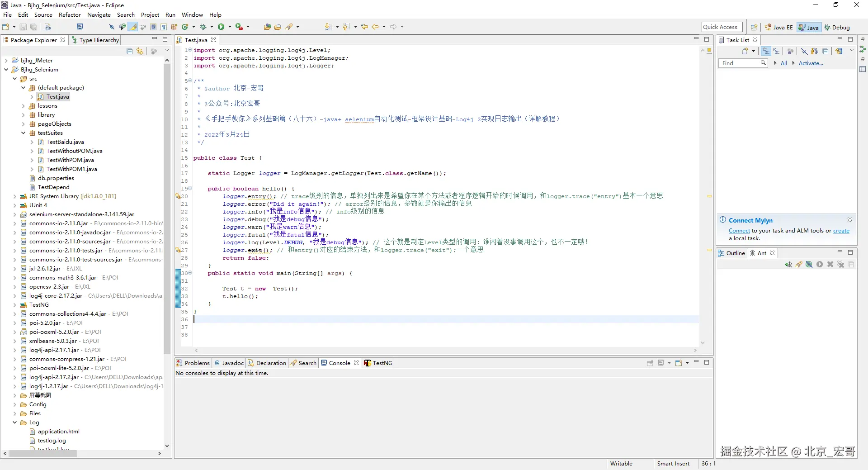Viewport: 868px width, 470px height.
Task: Click the Quick Access search field
Action: 722,28
